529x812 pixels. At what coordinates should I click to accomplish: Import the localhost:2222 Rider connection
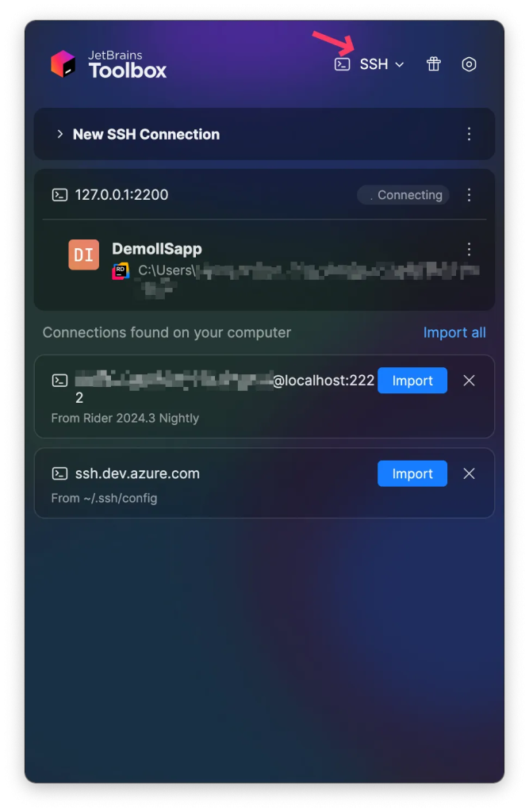coord(412,381)
